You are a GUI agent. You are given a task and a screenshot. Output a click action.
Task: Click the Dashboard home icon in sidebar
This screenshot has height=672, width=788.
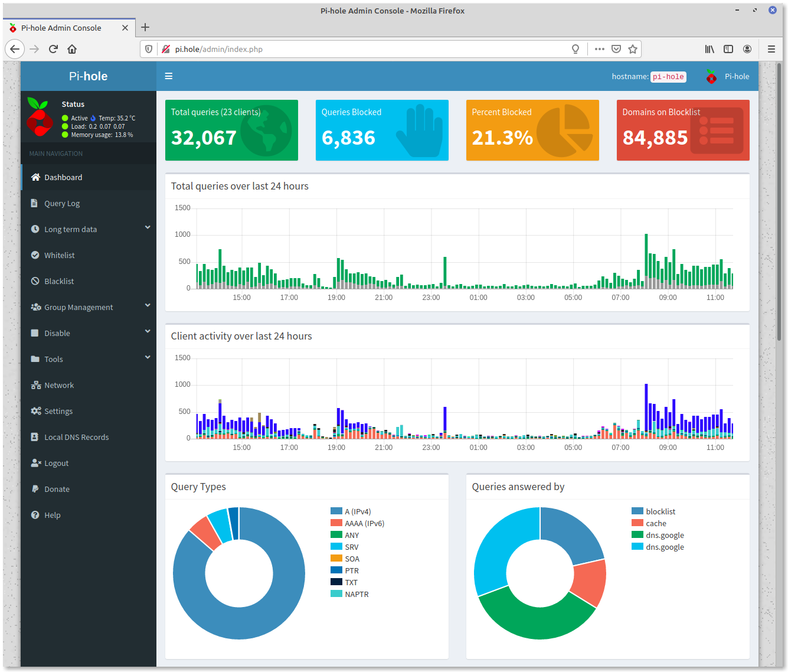pos(35,177)
